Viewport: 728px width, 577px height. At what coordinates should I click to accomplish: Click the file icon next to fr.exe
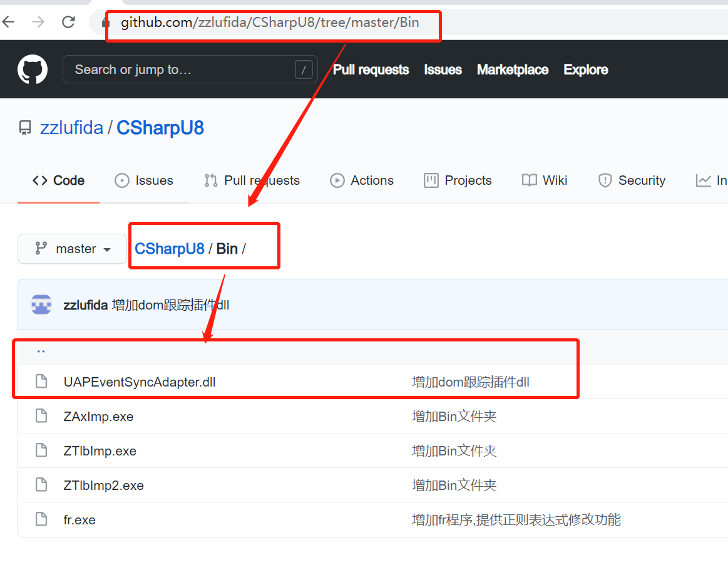click(41, 519)
